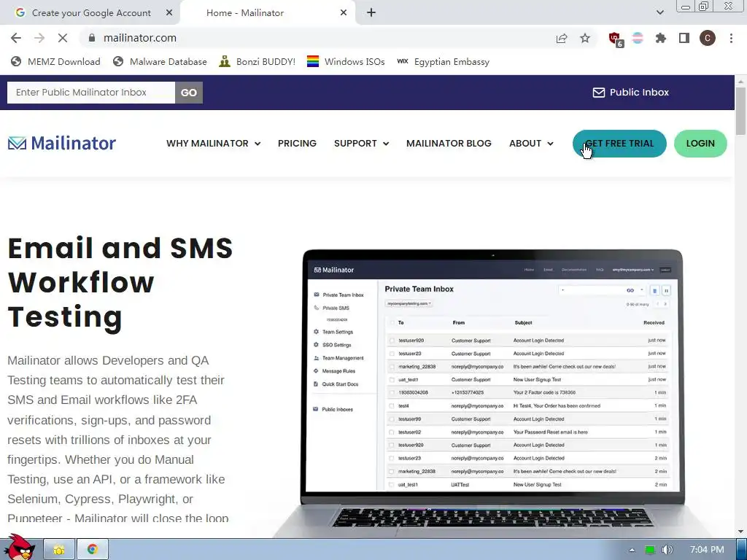Image resolution: width=747 pixels, height=560 pixels.
Task: Click the green network tray icon
Action: pyautogui.click(x=650, y=550)
